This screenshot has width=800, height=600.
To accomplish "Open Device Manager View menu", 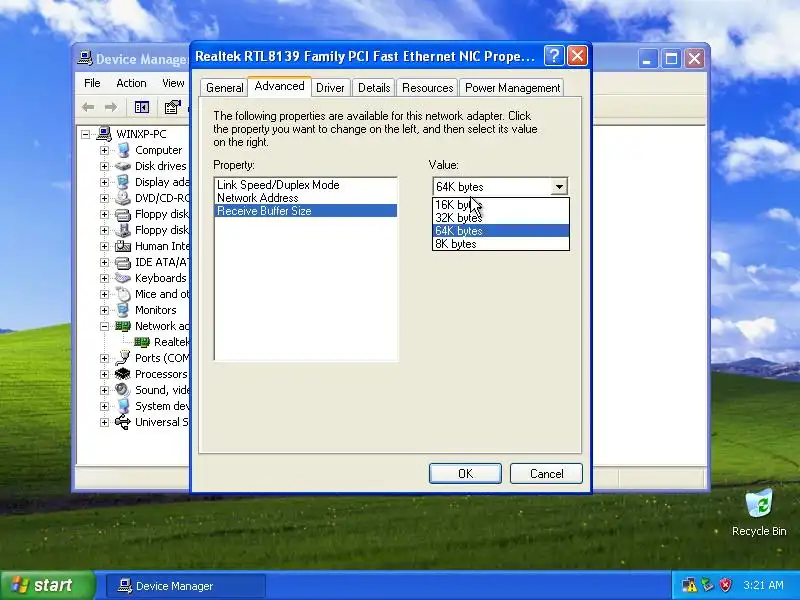I will 173,83.
